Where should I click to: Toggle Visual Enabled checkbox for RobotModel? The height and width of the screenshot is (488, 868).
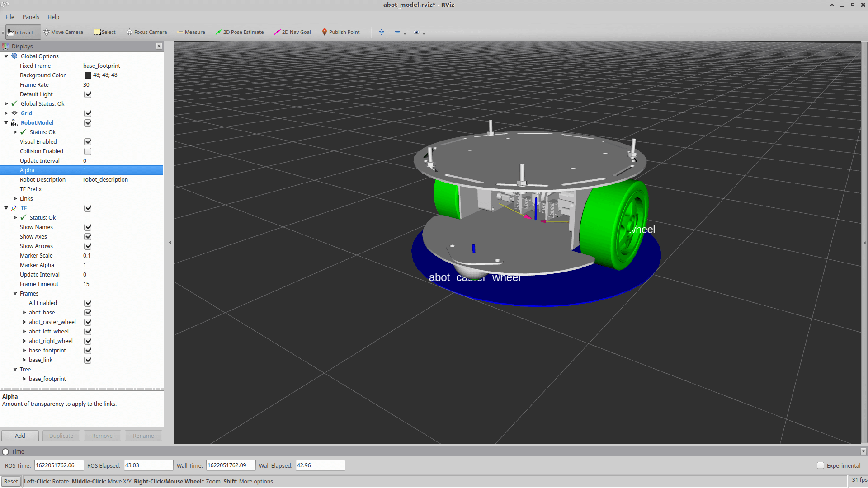coord(88,141)
